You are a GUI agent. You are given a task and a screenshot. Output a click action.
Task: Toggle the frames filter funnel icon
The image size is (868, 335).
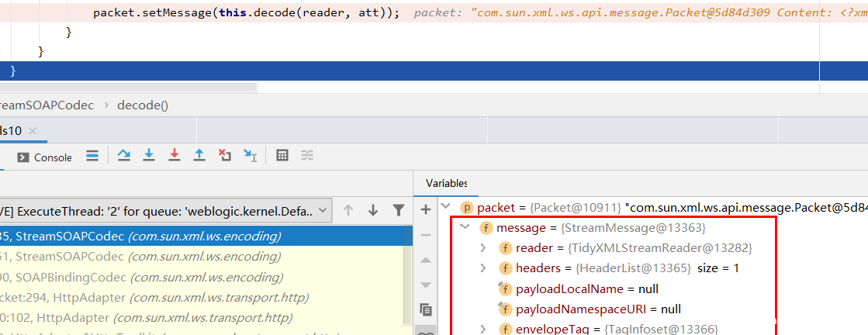[398, 210]
